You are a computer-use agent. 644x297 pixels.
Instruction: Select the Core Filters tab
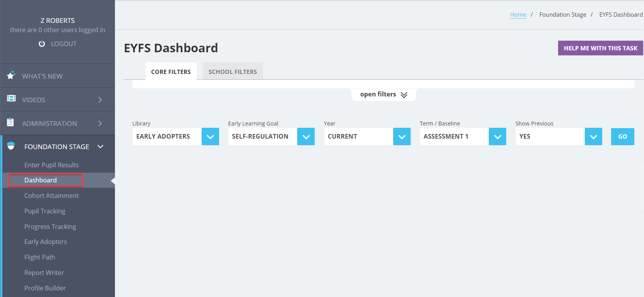coord(171,71)
